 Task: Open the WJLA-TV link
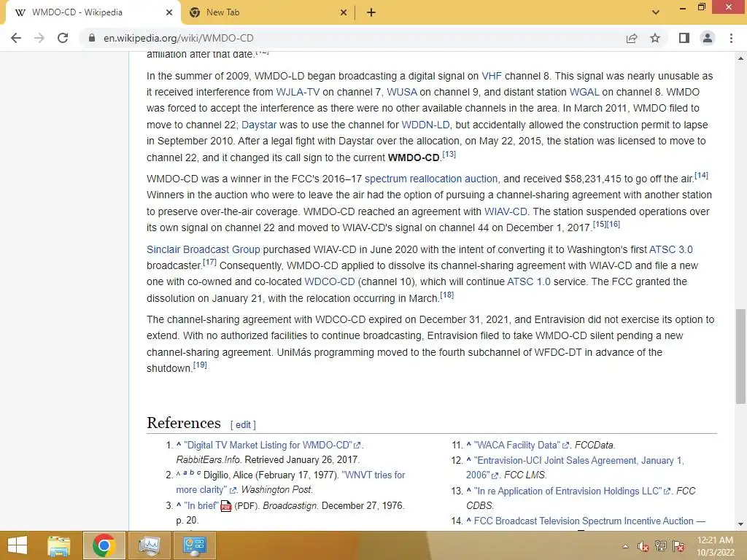tap(298, 92)
